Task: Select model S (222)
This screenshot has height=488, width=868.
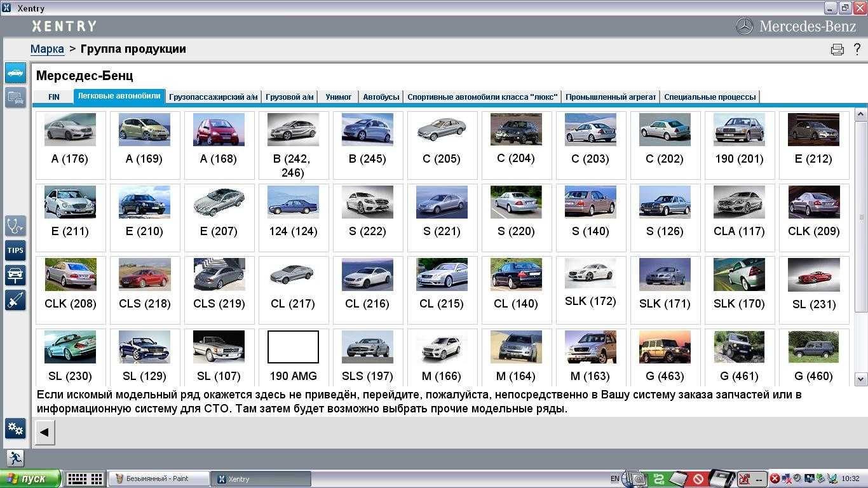Action: click(367, 217)
